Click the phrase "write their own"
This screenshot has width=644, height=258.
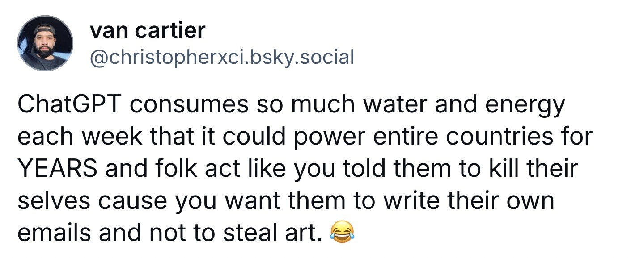pos(462,201)
